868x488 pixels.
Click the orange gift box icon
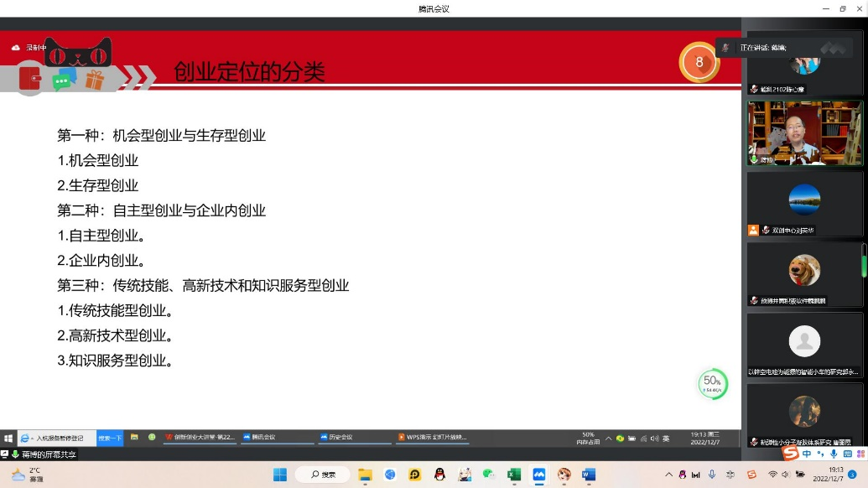point(93,80)
